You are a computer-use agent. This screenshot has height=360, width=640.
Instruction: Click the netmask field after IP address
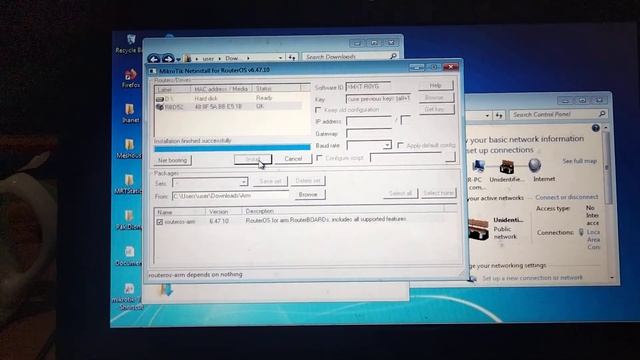(x=406, y=120)
